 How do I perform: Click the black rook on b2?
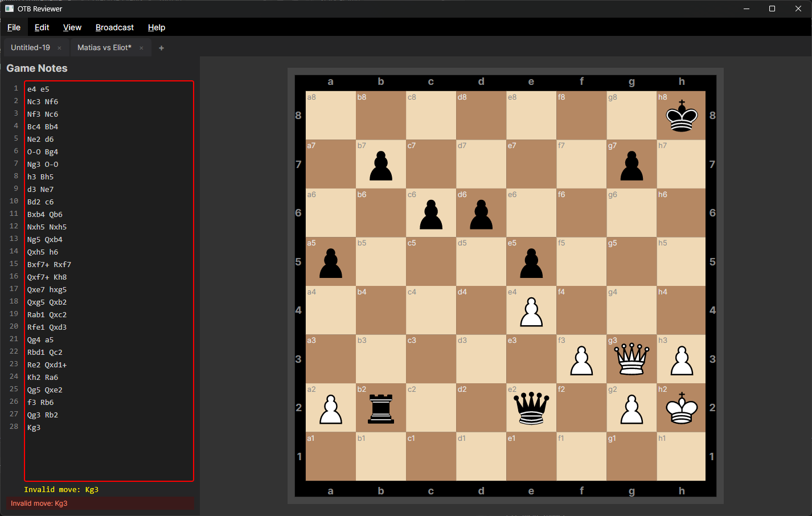point(380,407)
